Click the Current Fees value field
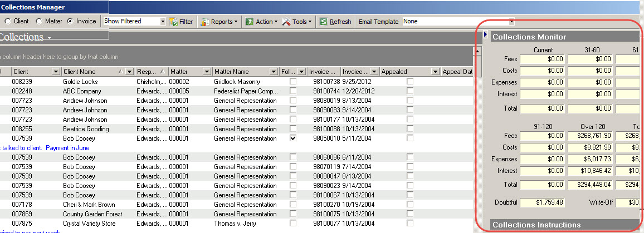Viewport: 644px width, 233px height. [x=542, y=60]
